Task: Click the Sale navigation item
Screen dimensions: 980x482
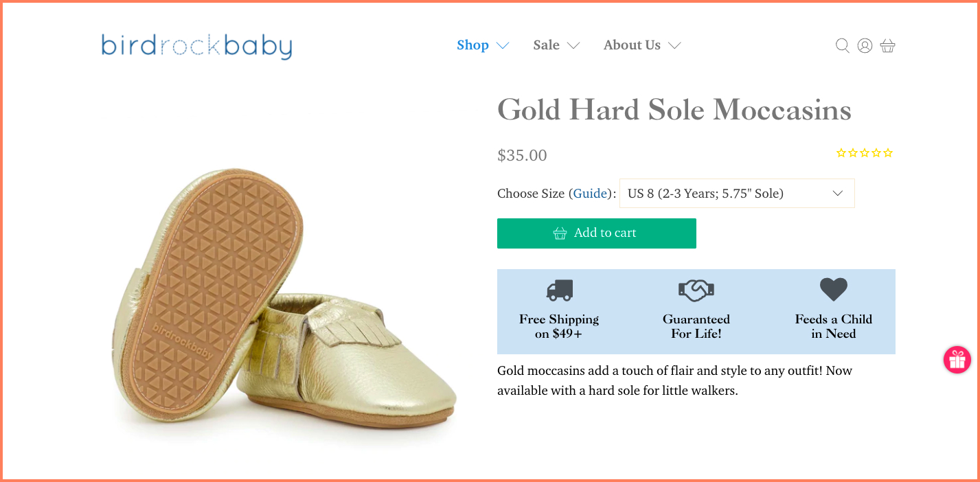Action: (546, 45)
